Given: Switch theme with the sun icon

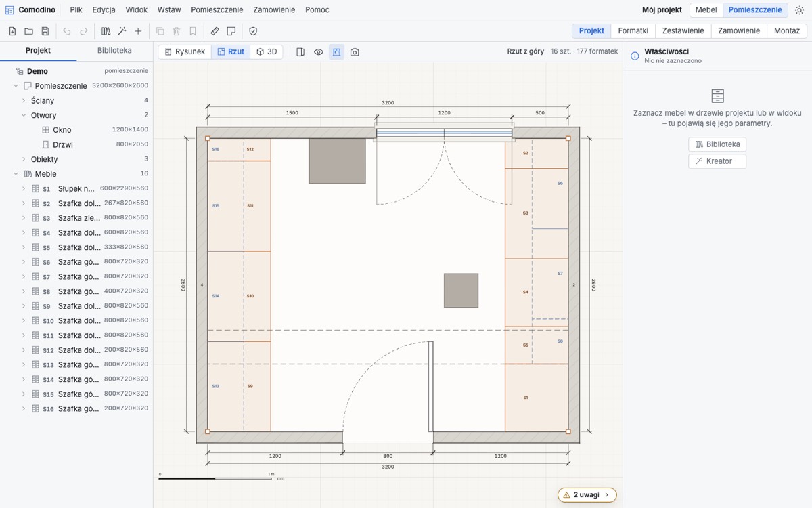Looking at the screenshot, I should (799, 10).
